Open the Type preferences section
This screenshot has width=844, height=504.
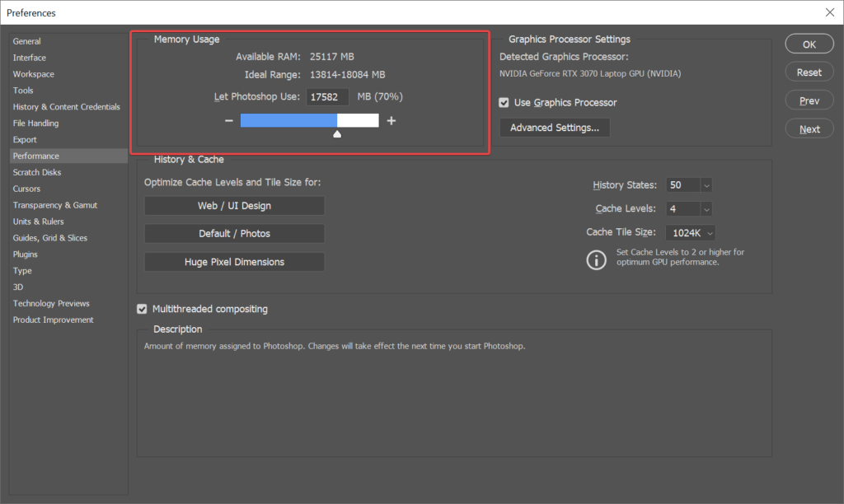(22, 270)
